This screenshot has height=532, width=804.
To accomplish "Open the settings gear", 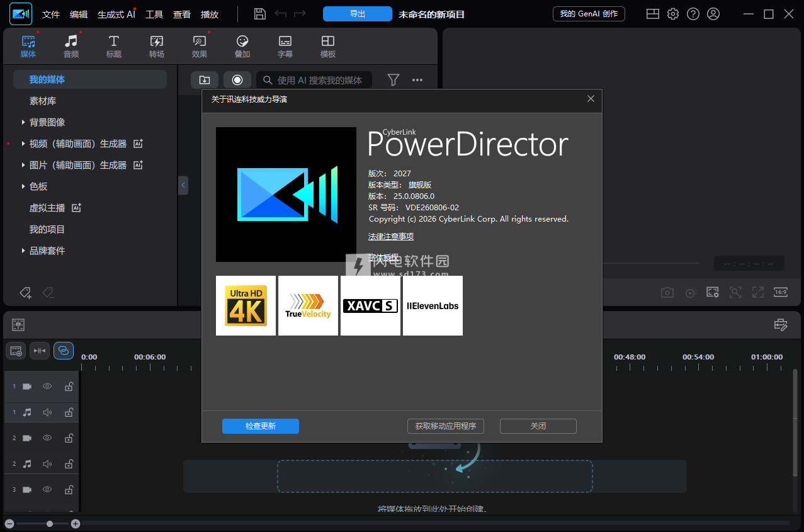I will click(673, 14).
